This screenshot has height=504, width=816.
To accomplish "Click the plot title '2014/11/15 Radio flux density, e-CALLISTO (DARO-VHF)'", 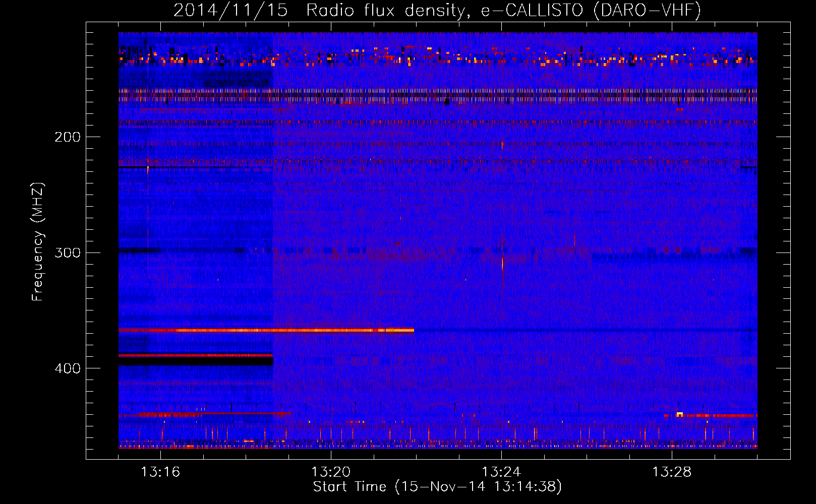I will coord(437,11).
